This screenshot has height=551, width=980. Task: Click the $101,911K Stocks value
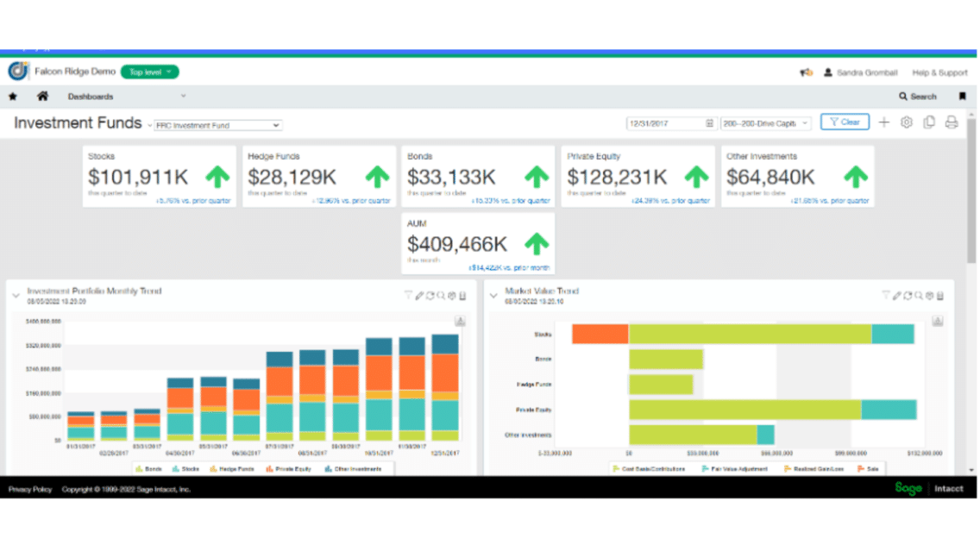(138, 178)
